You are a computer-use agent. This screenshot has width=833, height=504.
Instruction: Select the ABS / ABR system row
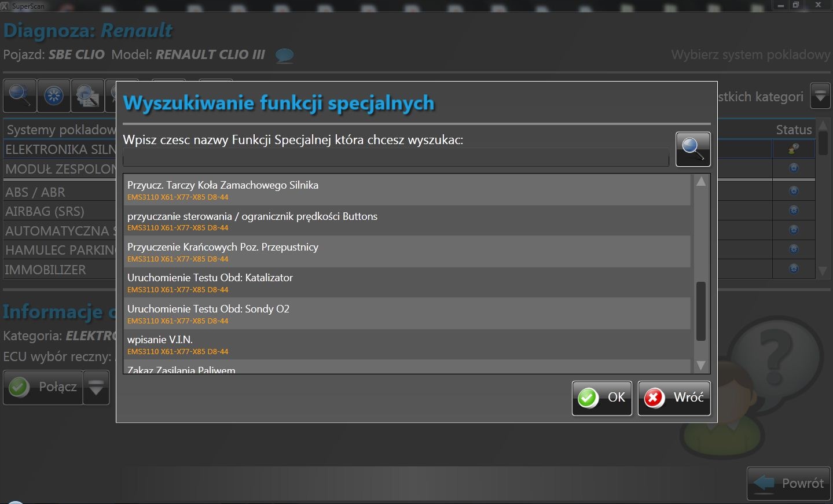click(60, 192)
